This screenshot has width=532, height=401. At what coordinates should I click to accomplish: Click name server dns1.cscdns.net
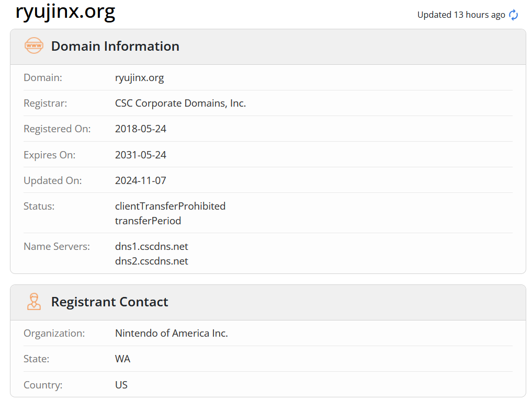pos(151,246)
